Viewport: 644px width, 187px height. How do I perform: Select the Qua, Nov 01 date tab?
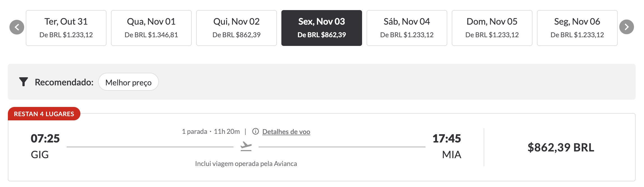click(x=151, y=28)
